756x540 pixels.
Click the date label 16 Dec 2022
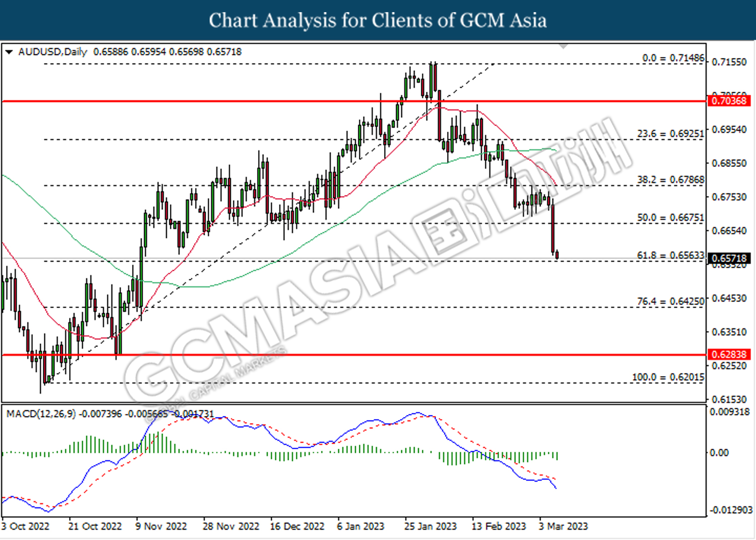297,526
